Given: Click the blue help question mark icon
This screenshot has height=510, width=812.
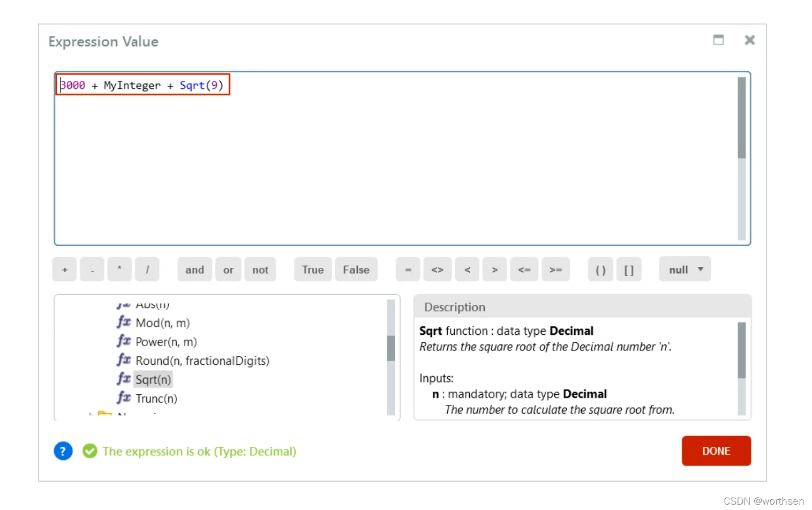Looking at the screenshot, I should 63,451.
